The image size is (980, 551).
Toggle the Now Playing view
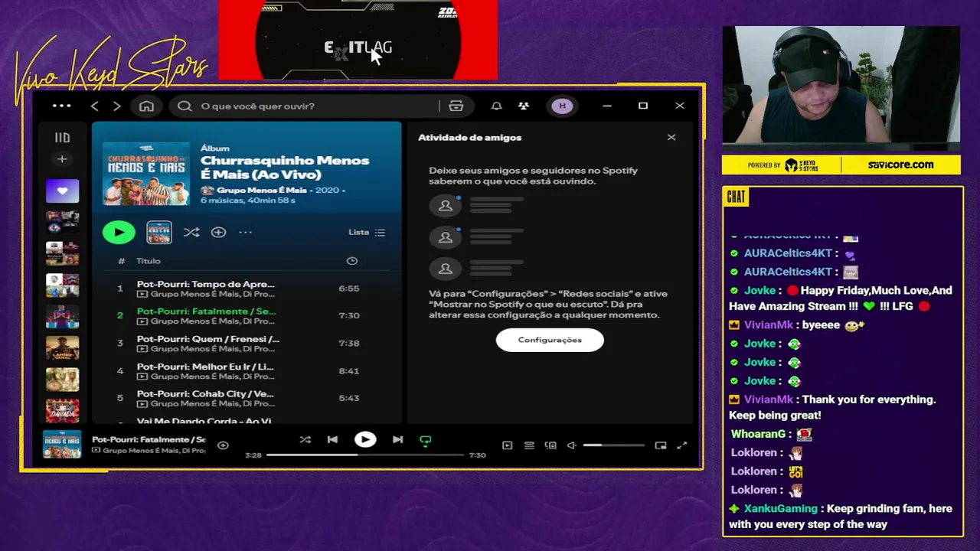click(507, 445)
